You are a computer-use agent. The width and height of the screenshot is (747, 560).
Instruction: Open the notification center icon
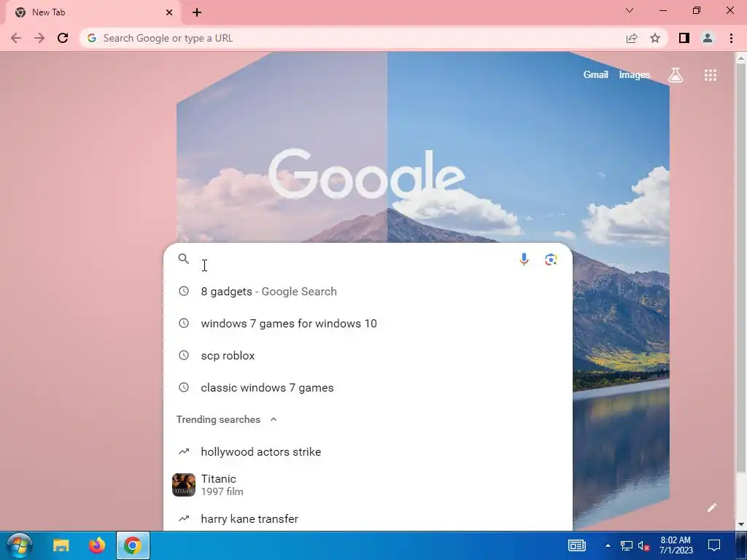pyautogui.click(x=714, y=545)
